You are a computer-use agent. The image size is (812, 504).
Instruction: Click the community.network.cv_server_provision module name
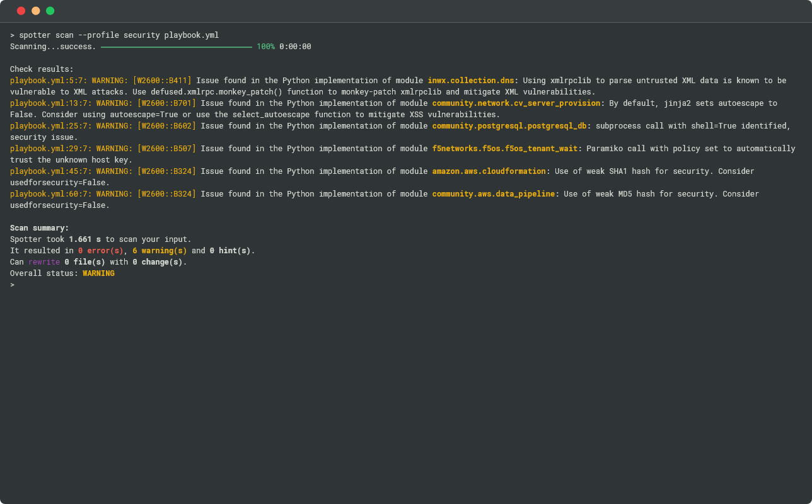[x=516, y=103]
